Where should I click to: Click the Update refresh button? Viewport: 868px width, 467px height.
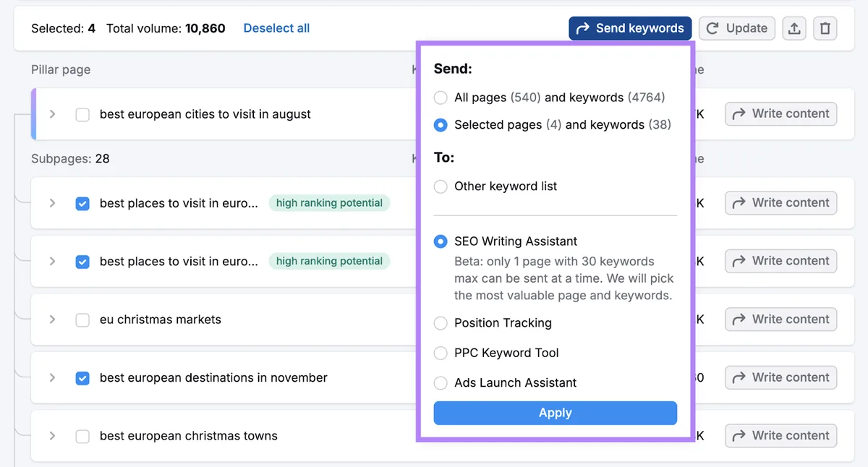pyautogui.click(x=737, y=28)
